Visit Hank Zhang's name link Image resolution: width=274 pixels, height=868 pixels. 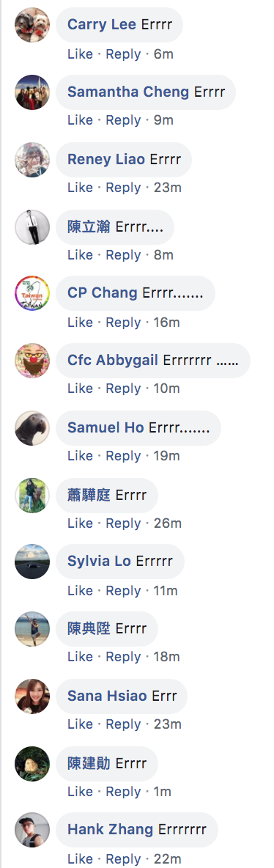tap(110, 829)
